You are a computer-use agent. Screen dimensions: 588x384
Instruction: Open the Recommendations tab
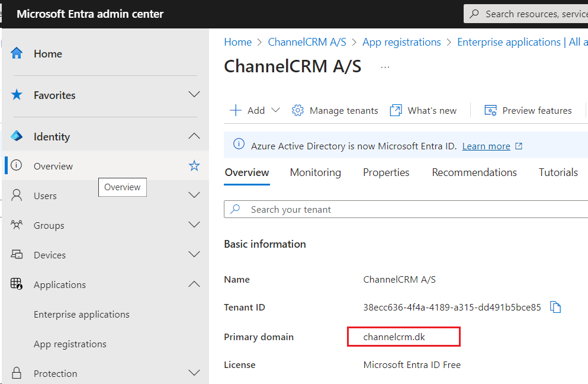click(474, 172)
